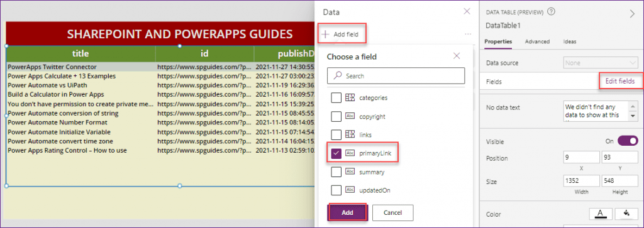Screen dimensions: 644x228
Task: Click the primaryLink Abc text icon
Action: (350, 153)
